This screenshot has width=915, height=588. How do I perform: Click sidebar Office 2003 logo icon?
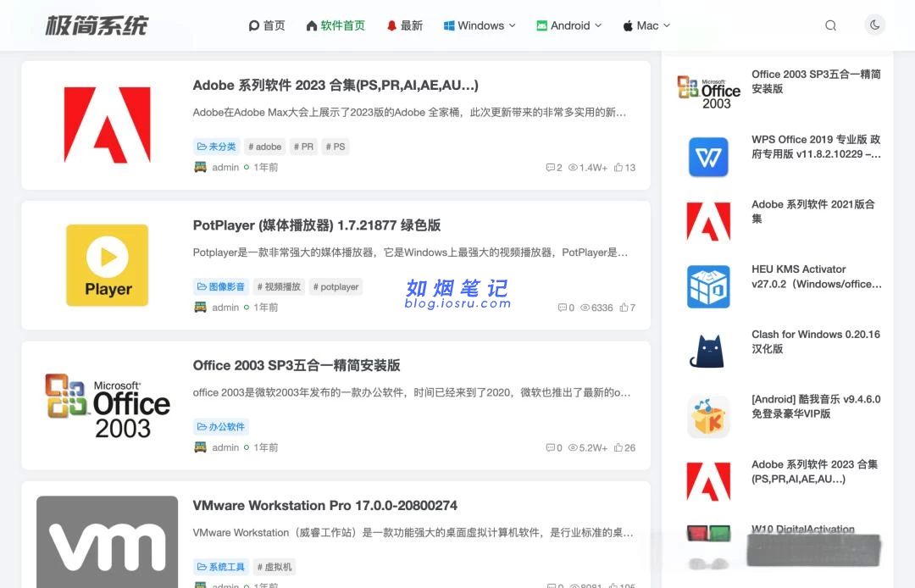pos(708,92)
